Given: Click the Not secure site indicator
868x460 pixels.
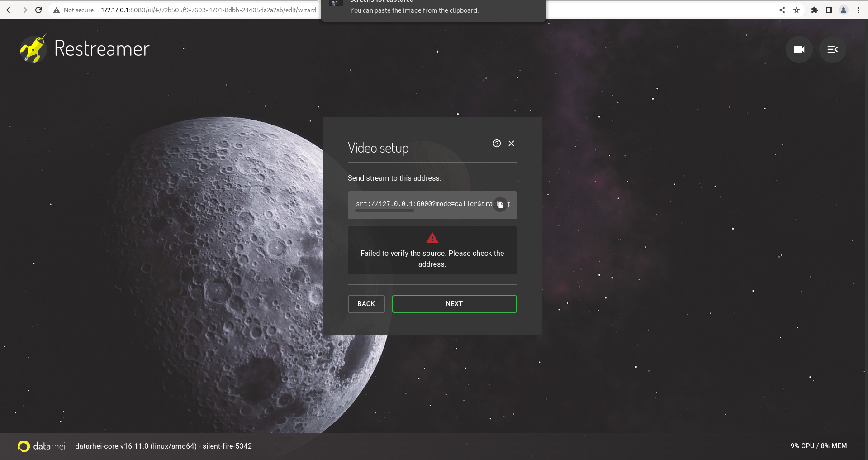Looking at the screenshot, I should click(73, 10).
